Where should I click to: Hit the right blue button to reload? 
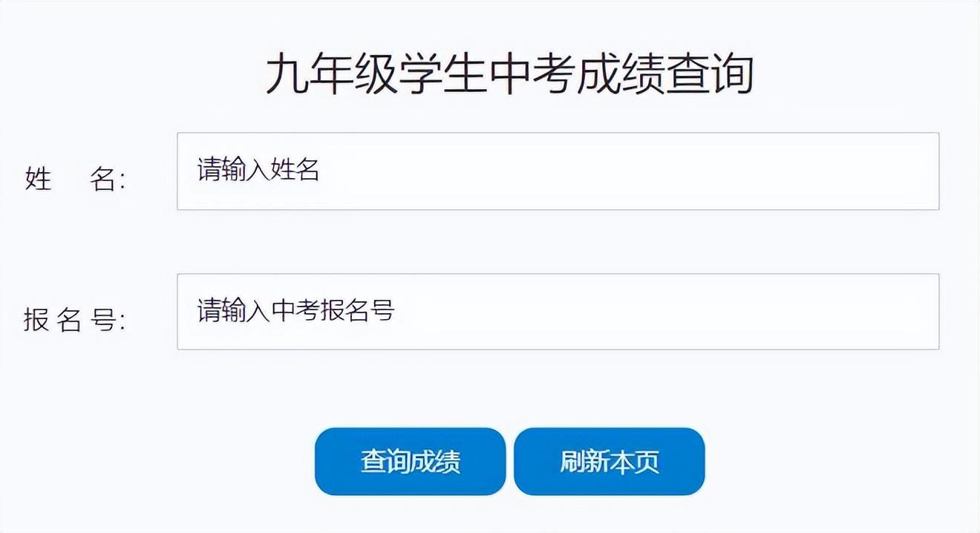(x=609, y=461)
